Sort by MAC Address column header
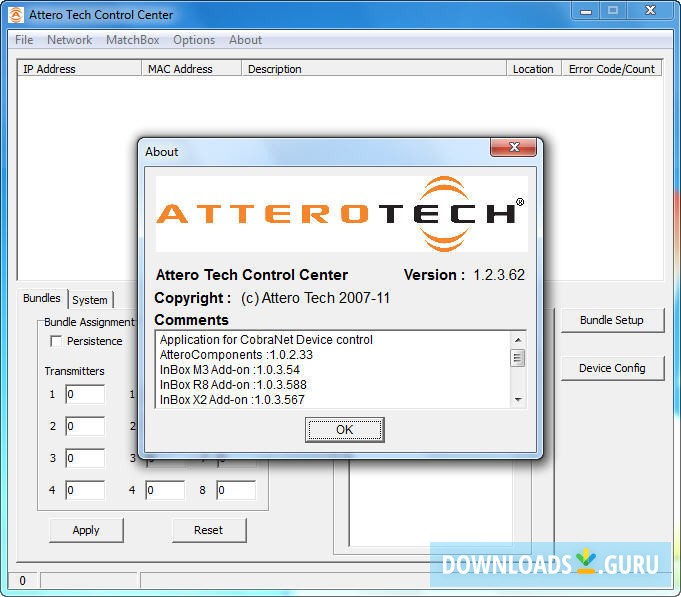Image resolution: width=681 pixels, height=597 pixels. pos(192,69)
